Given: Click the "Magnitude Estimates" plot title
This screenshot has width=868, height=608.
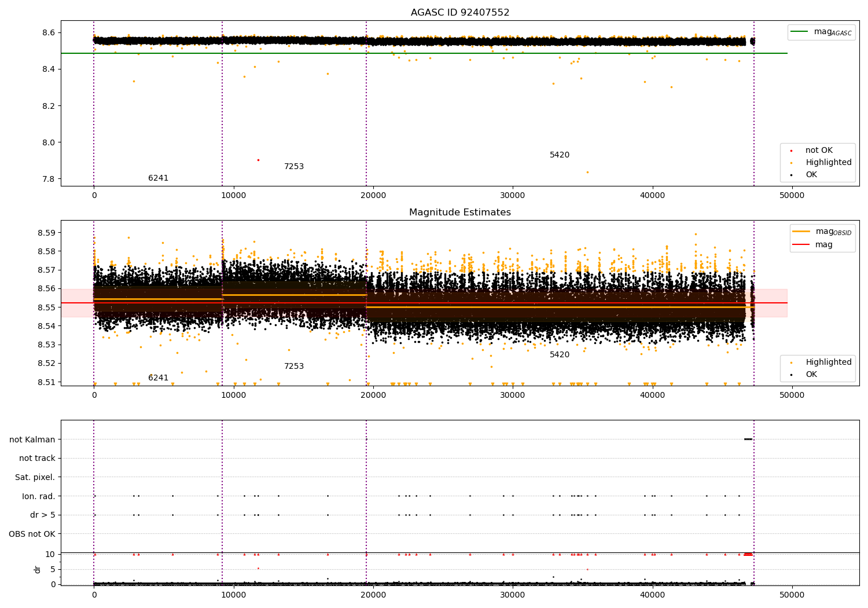Looking at the screenshot, I should coord(460,213).
